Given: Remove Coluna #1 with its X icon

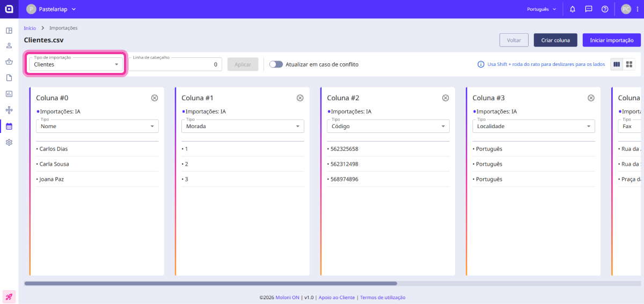Looking at the screenshot, I should click(300, 98).
